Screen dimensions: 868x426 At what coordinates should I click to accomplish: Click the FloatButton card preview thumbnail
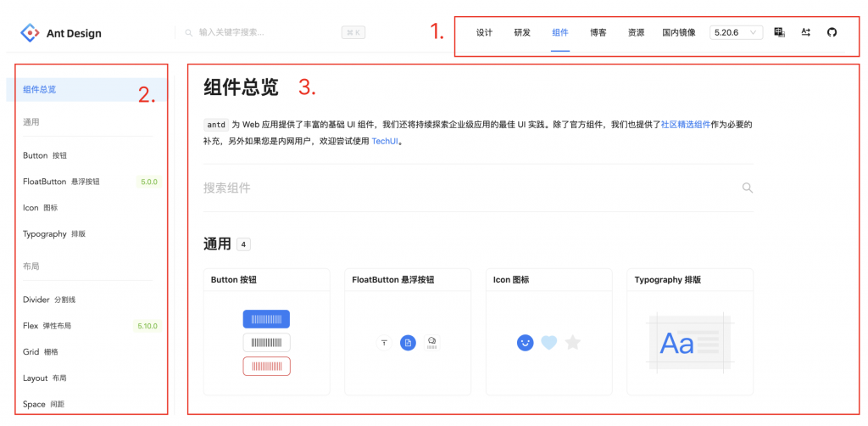(408, 343)
